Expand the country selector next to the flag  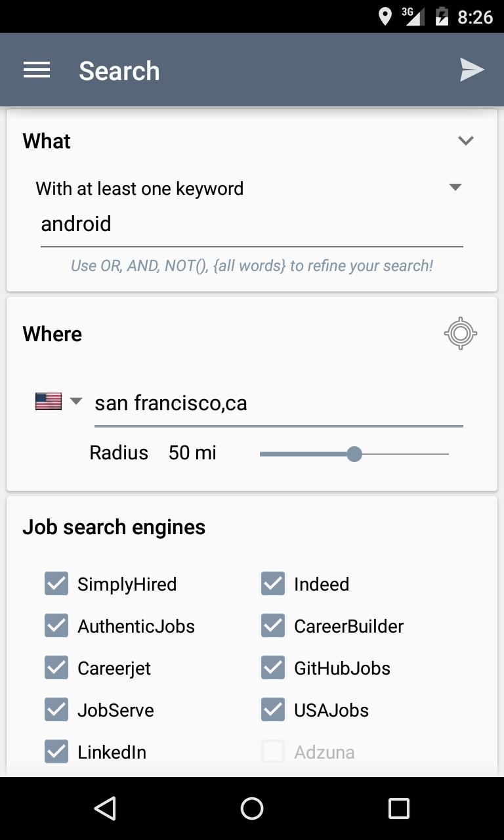coord(76,401)
